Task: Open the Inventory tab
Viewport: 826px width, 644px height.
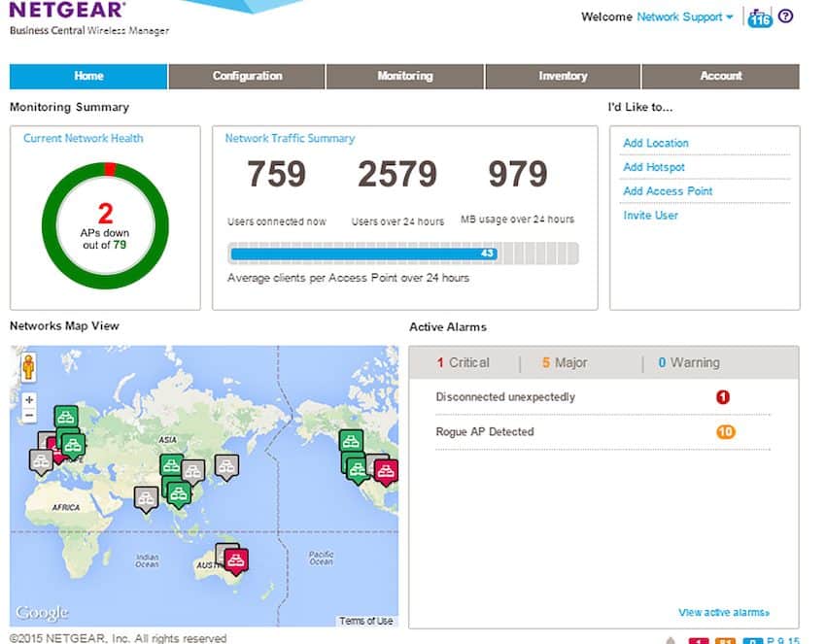Action: coord(563,77)
